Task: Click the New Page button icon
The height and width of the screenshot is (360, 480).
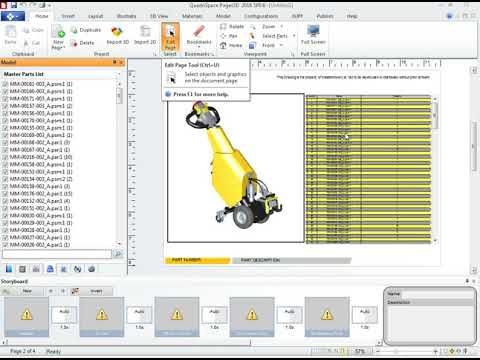Action: [58, 32]
